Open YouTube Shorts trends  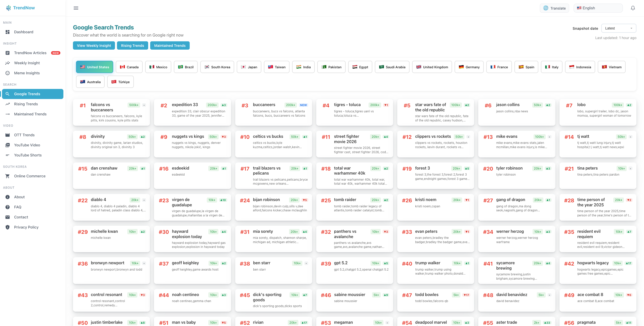tap(28, 155)
